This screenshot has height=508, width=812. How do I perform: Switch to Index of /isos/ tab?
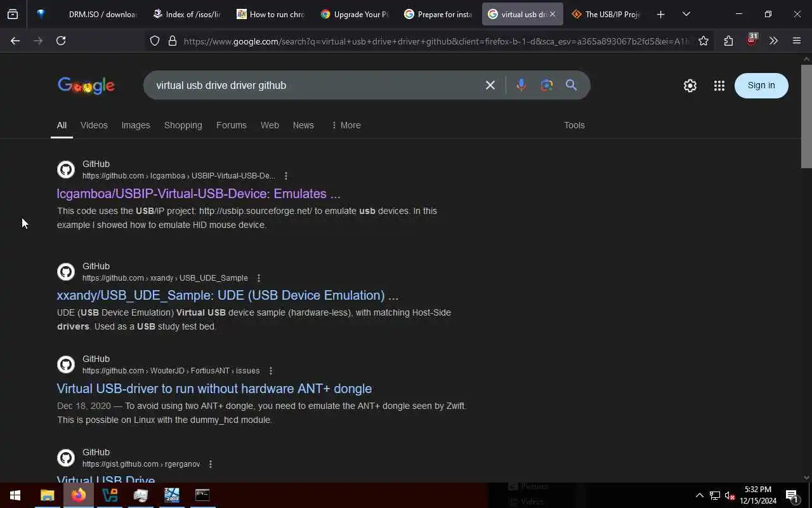click(x=187, y=14)
